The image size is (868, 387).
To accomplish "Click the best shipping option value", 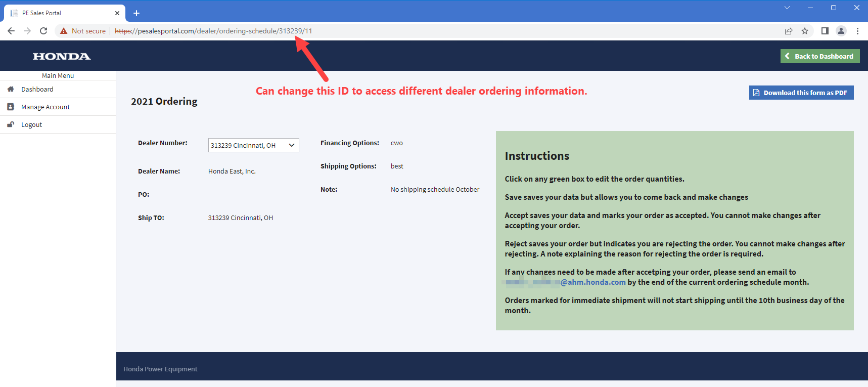I will pyautogui.click(x=397, y=166).
